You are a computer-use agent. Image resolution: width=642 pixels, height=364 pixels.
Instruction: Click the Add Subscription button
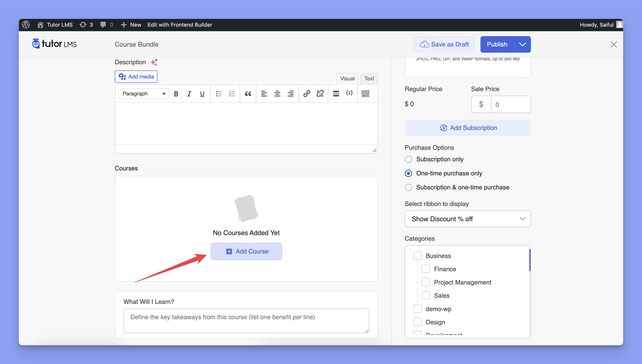(x=468, y=128)
